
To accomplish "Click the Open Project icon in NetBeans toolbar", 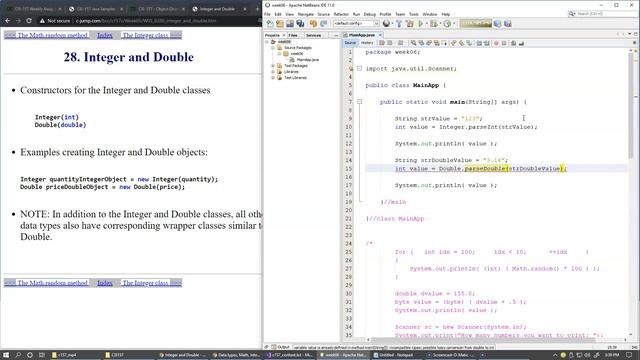I will (290, 24).
